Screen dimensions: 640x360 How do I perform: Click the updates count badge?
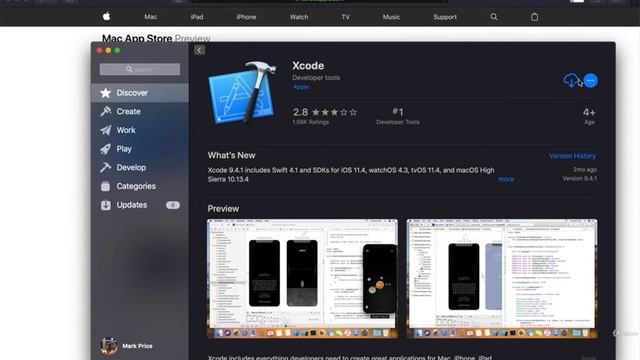point(173,205)
